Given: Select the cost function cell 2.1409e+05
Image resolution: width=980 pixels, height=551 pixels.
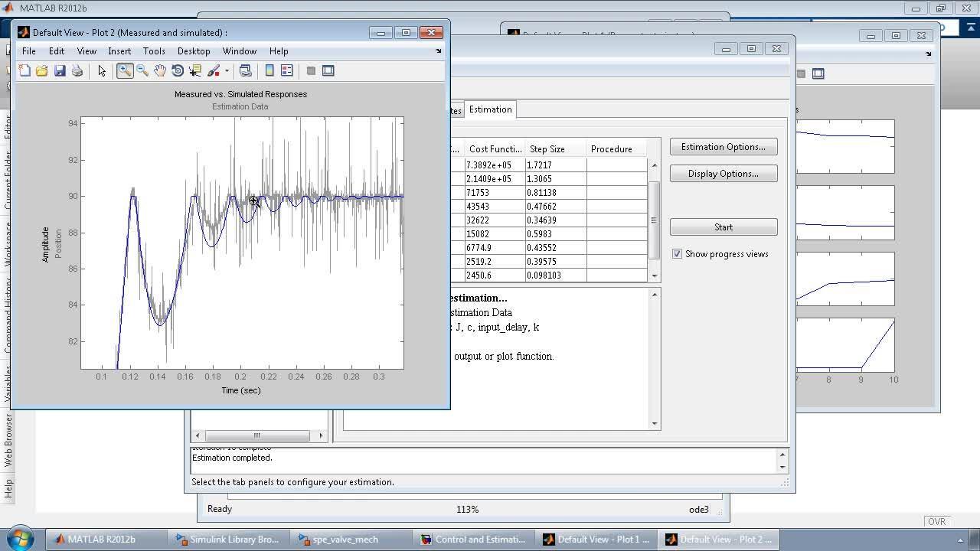Looking at the screenshot, I should [x=494, y=179].
